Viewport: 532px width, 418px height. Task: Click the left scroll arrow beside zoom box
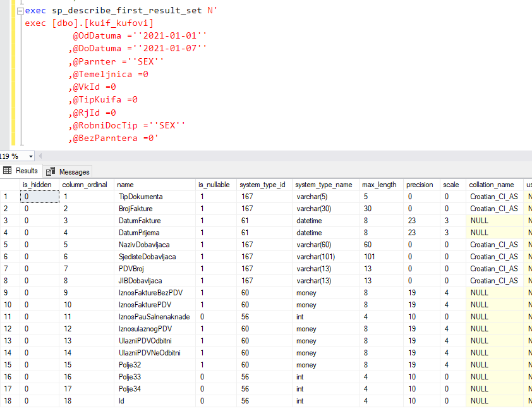[40, 156]
